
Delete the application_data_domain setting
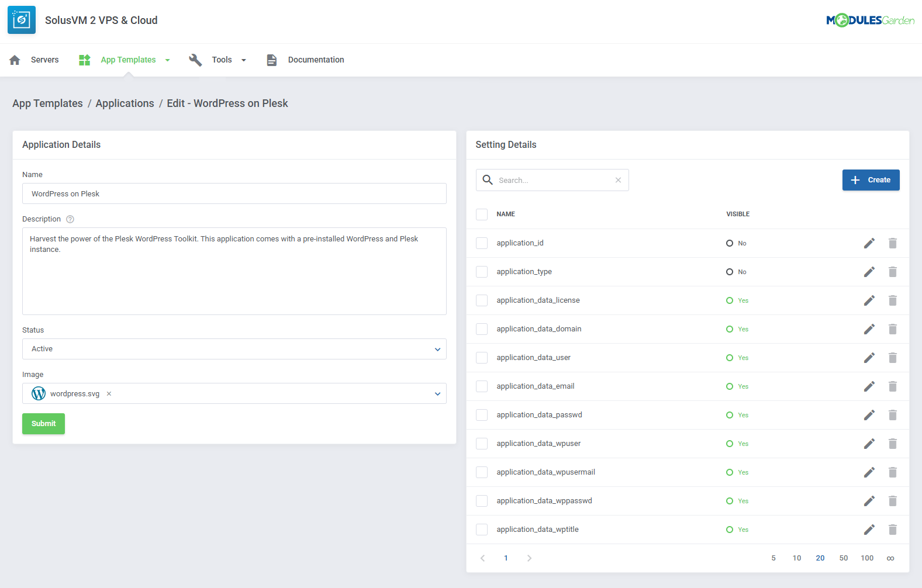pyautogui.click(x=893, y=329)
